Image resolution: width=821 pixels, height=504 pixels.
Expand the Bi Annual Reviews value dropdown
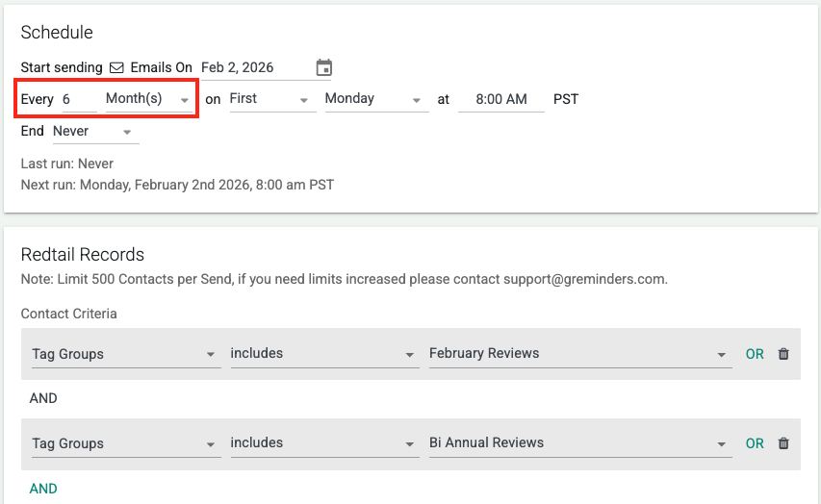579,443
